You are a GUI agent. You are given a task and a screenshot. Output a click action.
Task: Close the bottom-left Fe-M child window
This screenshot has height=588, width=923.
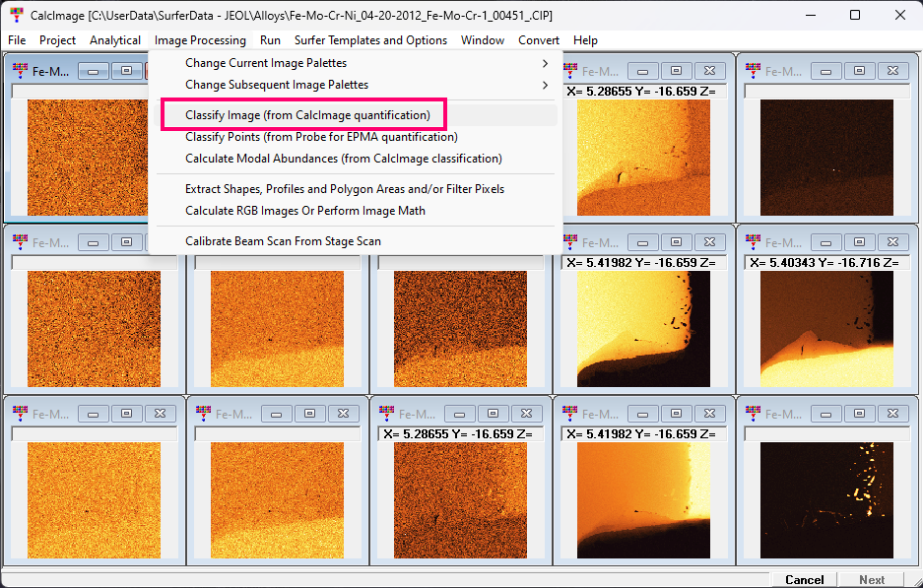pyautogui.click(x=160, y=414)
